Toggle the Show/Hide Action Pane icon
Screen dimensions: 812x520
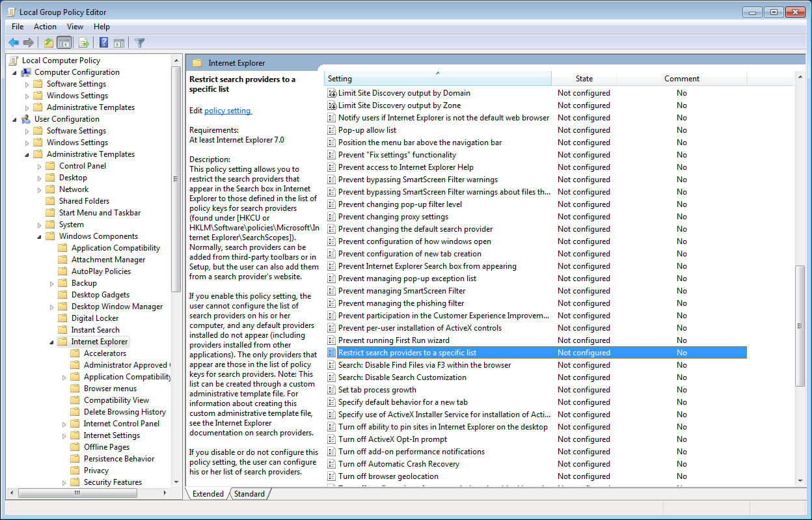click(x=119, y=43)
